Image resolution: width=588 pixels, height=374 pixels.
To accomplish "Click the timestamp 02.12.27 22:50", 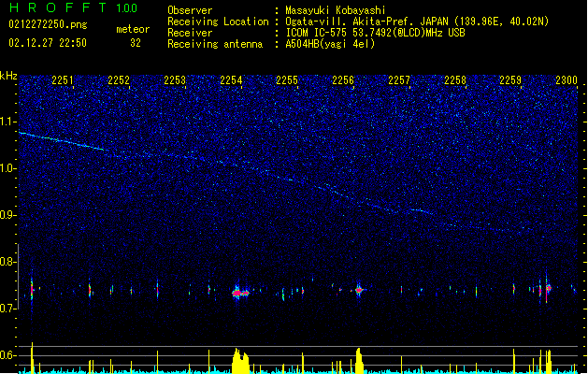I will click(x=48, y=43).
